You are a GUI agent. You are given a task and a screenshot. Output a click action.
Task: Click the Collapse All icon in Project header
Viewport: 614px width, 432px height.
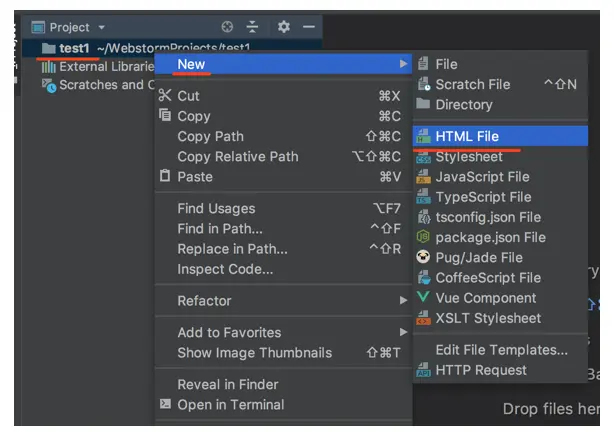tap(253, 27)
